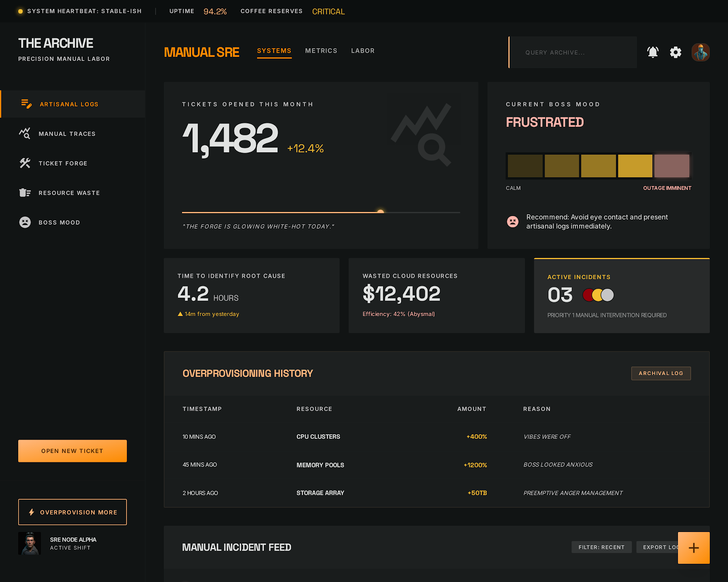Open the settings gear icon
This screenshot has width=728, height=582.
point(676,52)
